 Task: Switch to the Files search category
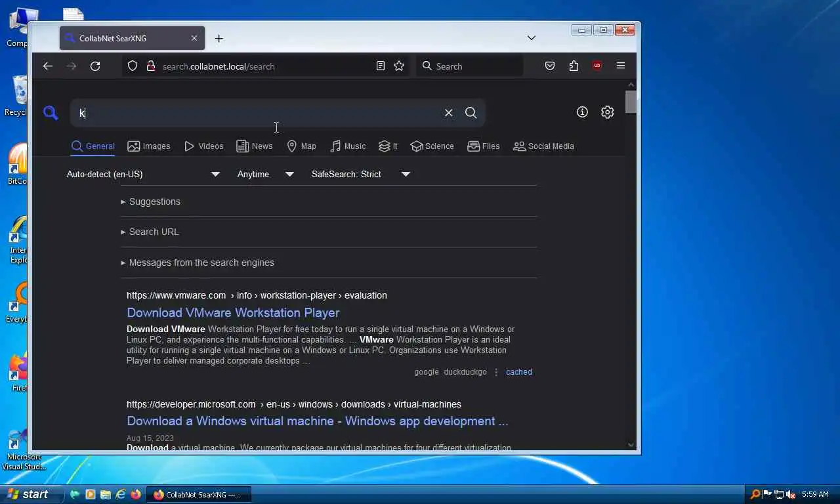[484, 146]
